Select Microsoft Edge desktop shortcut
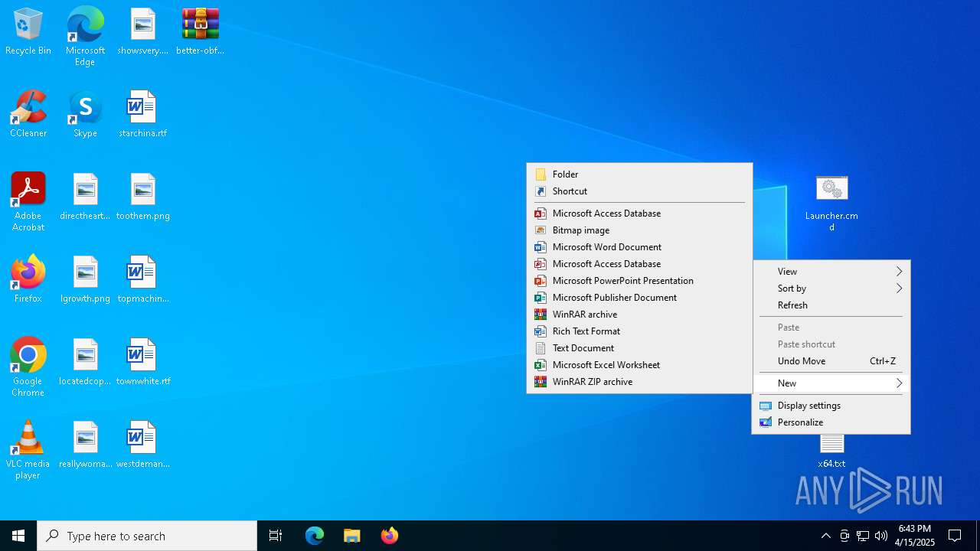The width and height of the screenshot is (980, 551). tap(85, 37)
